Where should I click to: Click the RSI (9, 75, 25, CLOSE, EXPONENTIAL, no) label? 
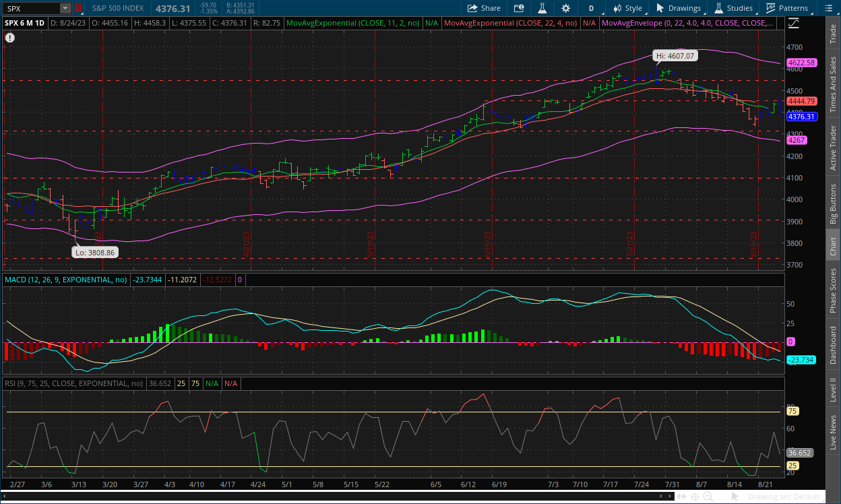(x=74, y=383)
